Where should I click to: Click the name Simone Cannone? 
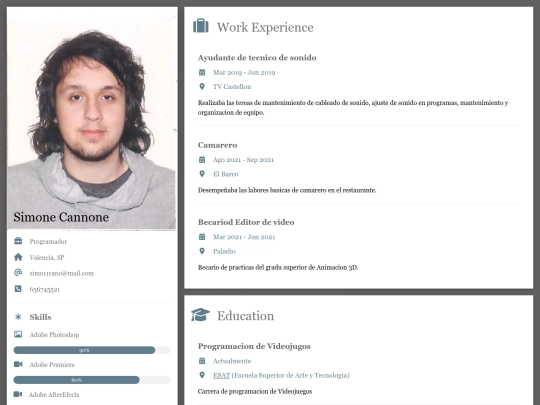[61, 217]
